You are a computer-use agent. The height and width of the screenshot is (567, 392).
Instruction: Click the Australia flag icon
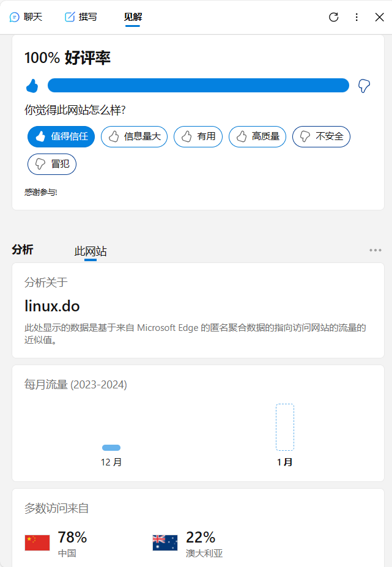coord(165,543)
